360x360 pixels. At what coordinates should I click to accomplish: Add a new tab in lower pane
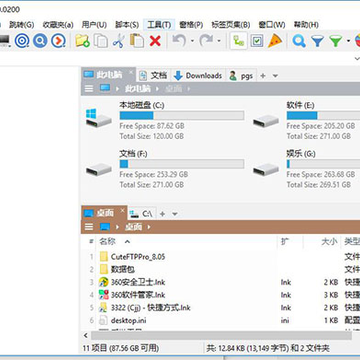(162, 214)
